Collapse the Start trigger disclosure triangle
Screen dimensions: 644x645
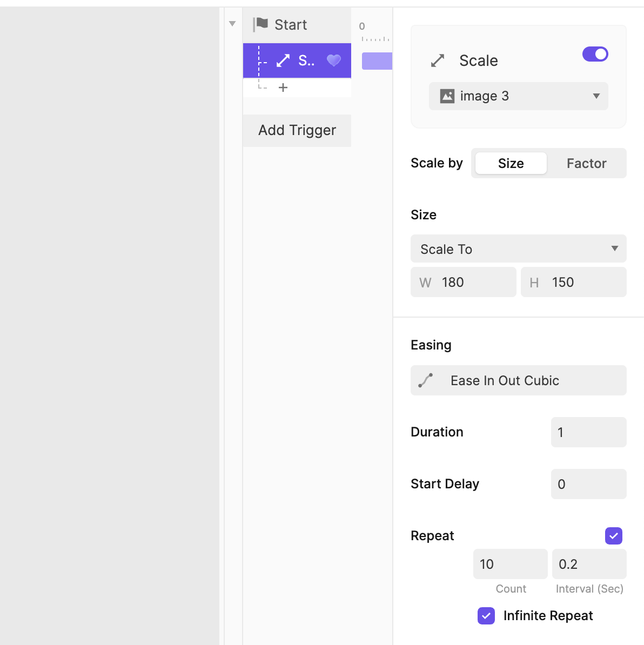232,24
